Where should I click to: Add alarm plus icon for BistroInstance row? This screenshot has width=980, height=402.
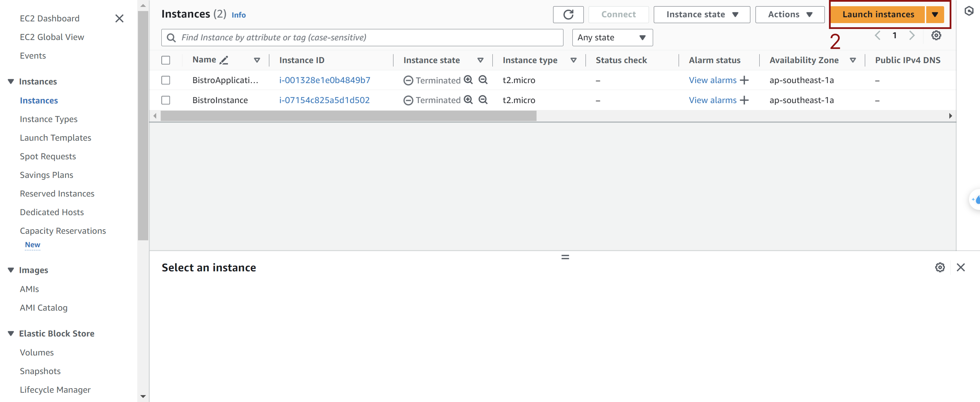tap(744, 100)
